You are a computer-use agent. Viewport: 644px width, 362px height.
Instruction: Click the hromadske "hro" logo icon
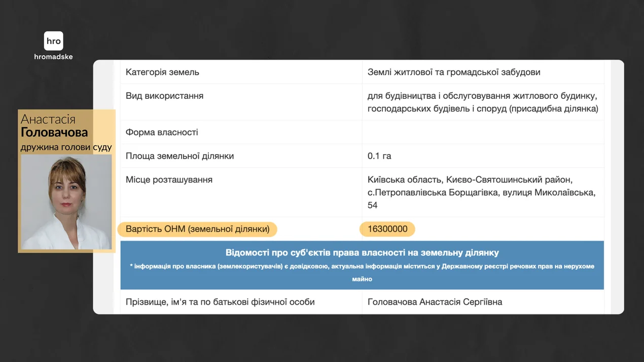coord(53,41)
